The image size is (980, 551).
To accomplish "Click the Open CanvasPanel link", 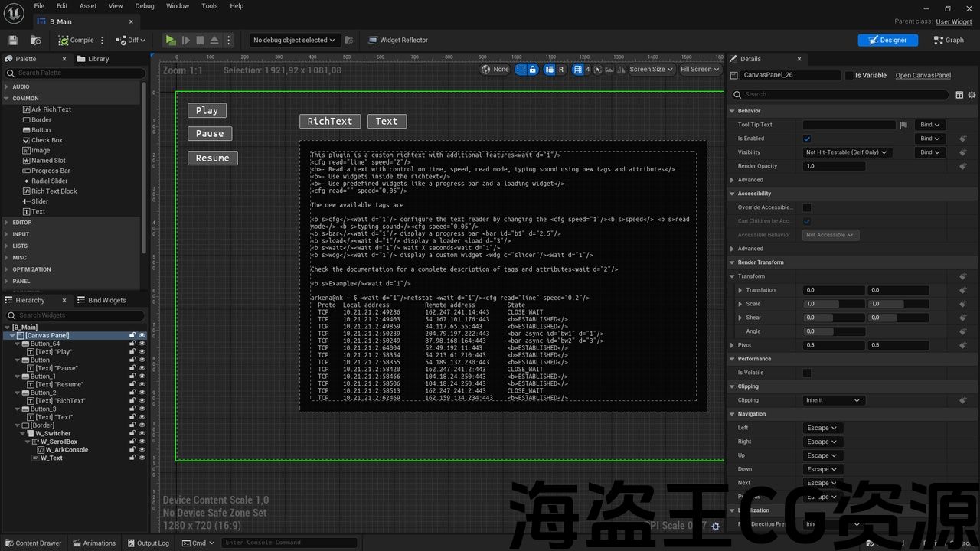I will pyautogui.click(x=923, y=75).
